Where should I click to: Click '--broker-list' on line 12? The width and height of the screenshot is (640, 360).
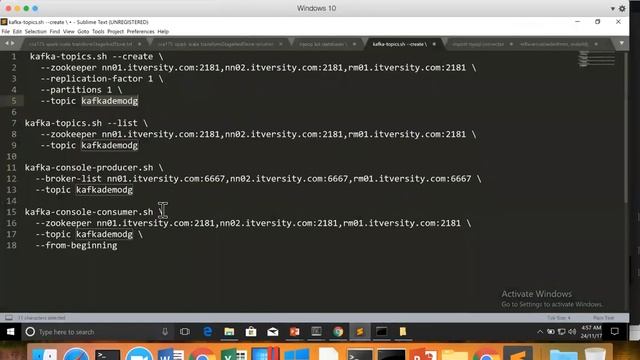tap(68, 178)
